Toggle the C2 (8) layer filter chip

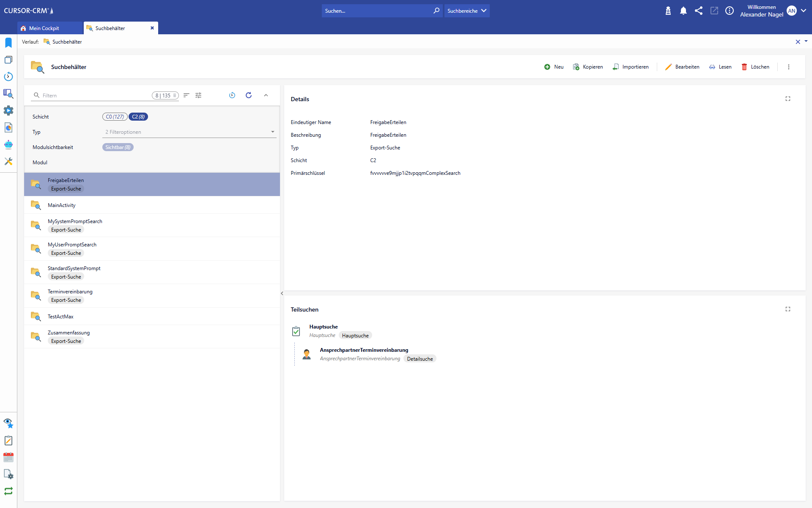point(138,117)
